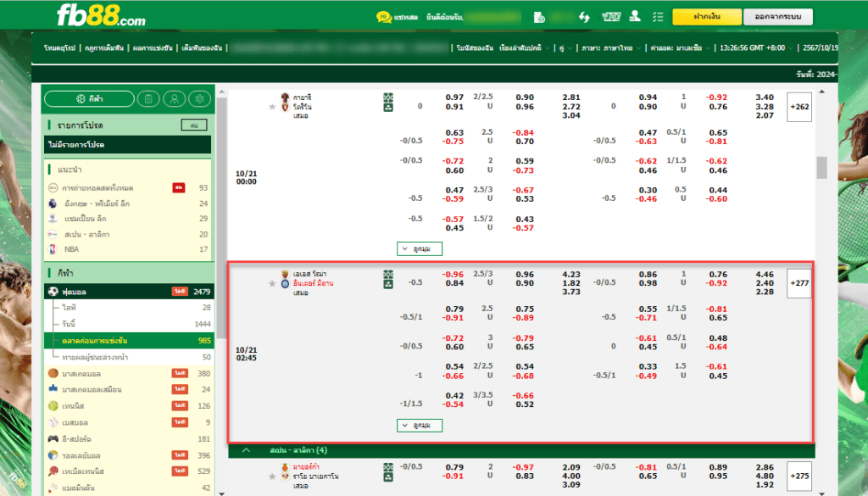This screenshot has width=868, height=496.
Task: Collapse the Spain La Liga (4) section header
Action: 521,450
